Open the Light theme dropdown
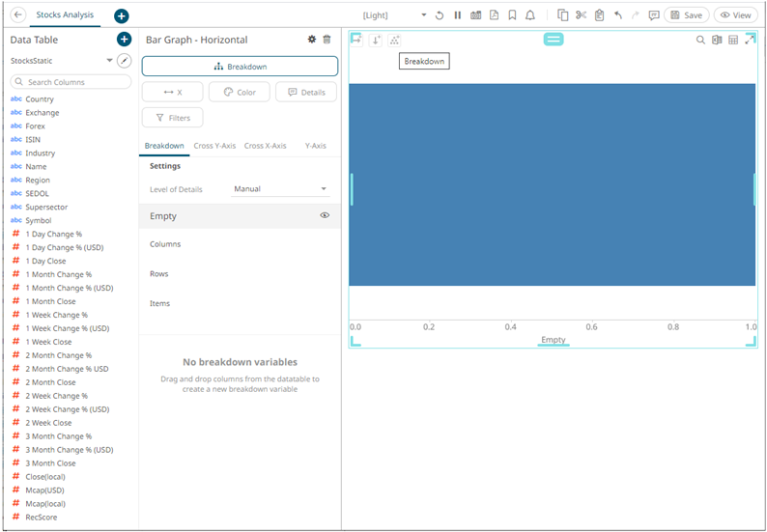This screenshot has width=767, height=532. 423,15
